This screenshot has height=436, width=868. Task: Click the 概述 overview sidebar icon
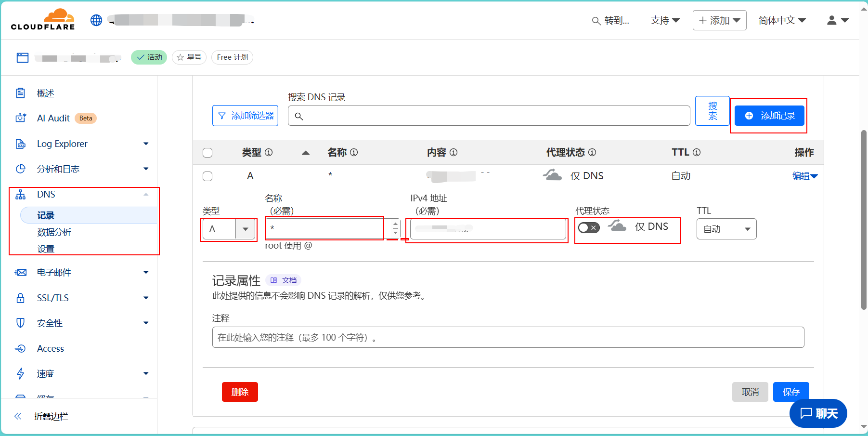point(21,93)
